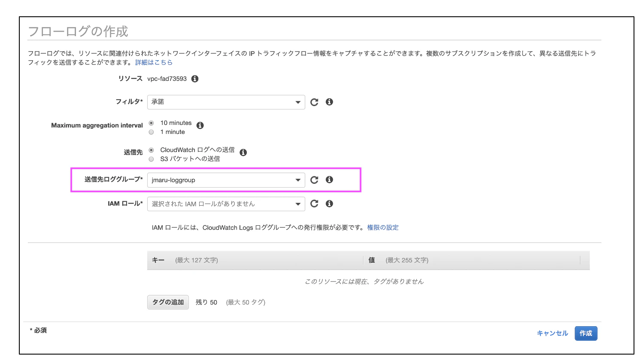Open the Maximum aggregation interval info tooltip
The image size is (643, 364).
[x=200, y=125]
